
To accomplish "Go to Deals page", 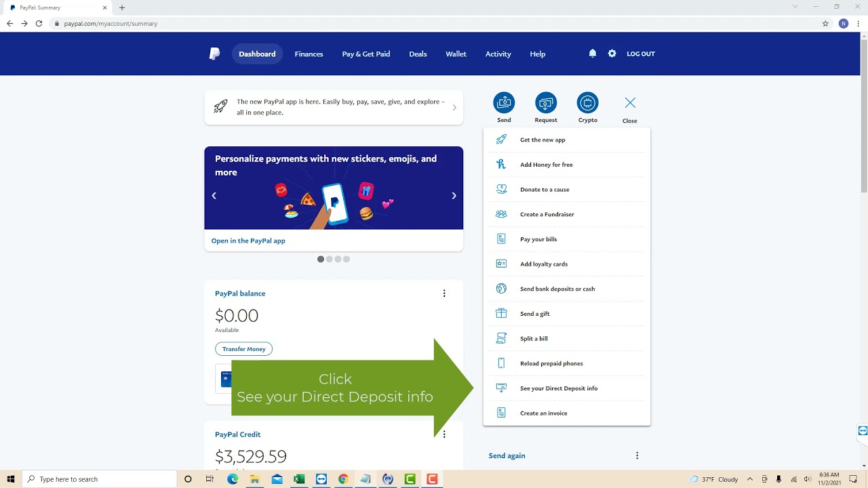I will click(x=418, y=54).
